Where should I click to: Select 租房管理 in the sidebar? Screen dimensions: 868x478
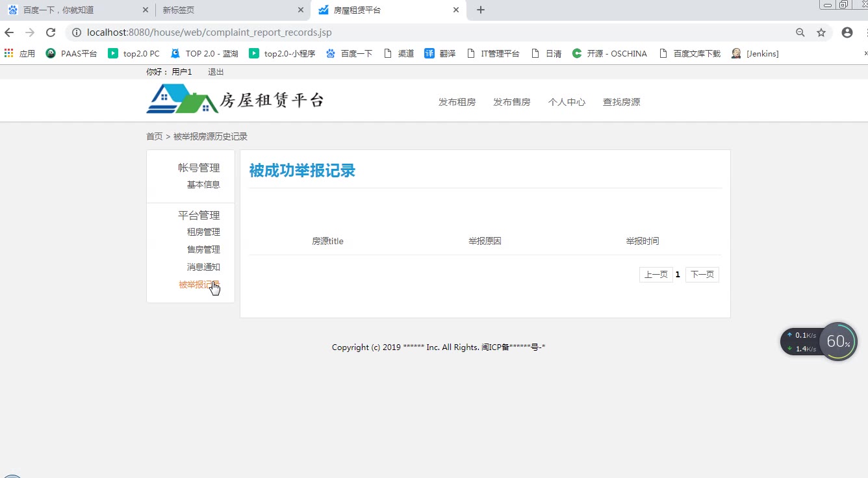click(x=203, y=232)
